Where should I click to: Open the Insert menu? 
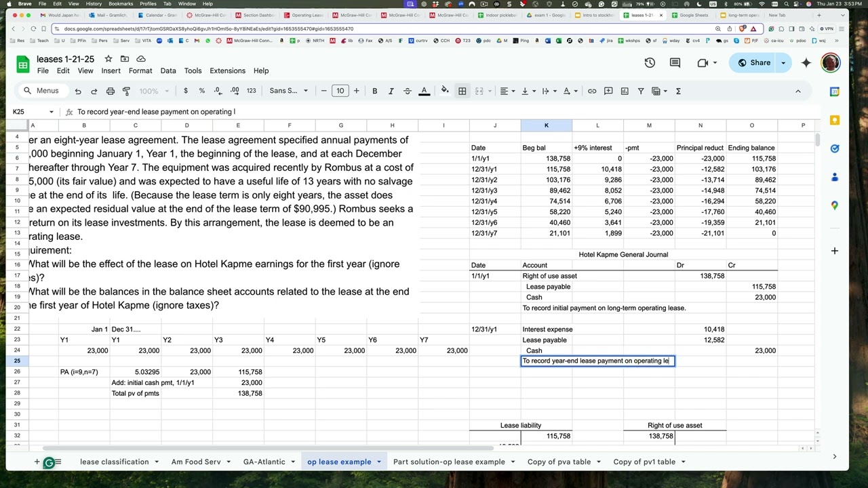coord(111,70)
